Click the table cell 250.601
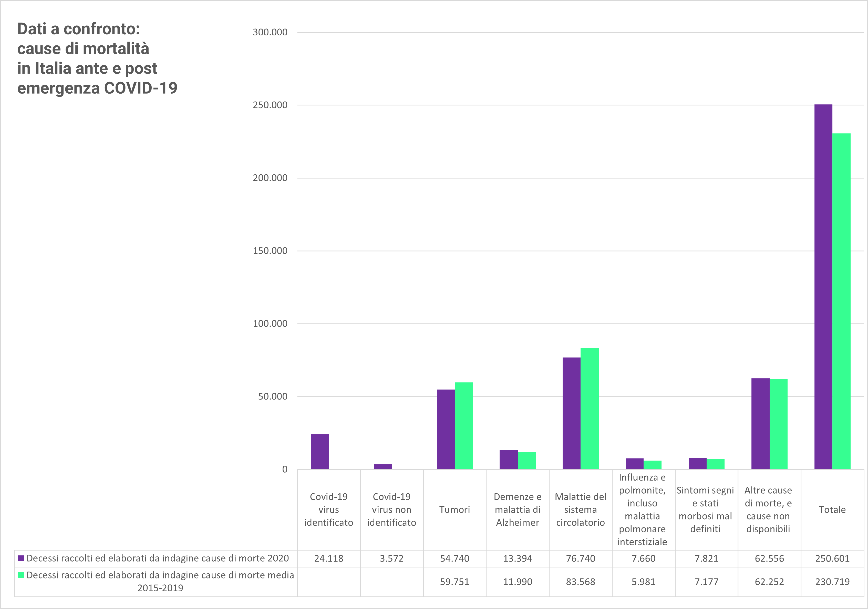Image resolution: width=868 pixels, height=609 pixels. coord(832,558)
